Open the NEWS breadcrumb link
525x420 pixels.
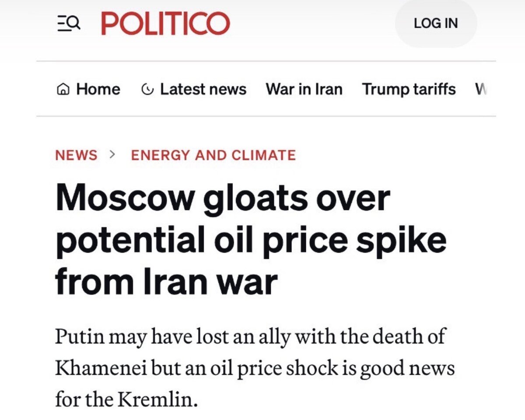[x=77, y=155]
